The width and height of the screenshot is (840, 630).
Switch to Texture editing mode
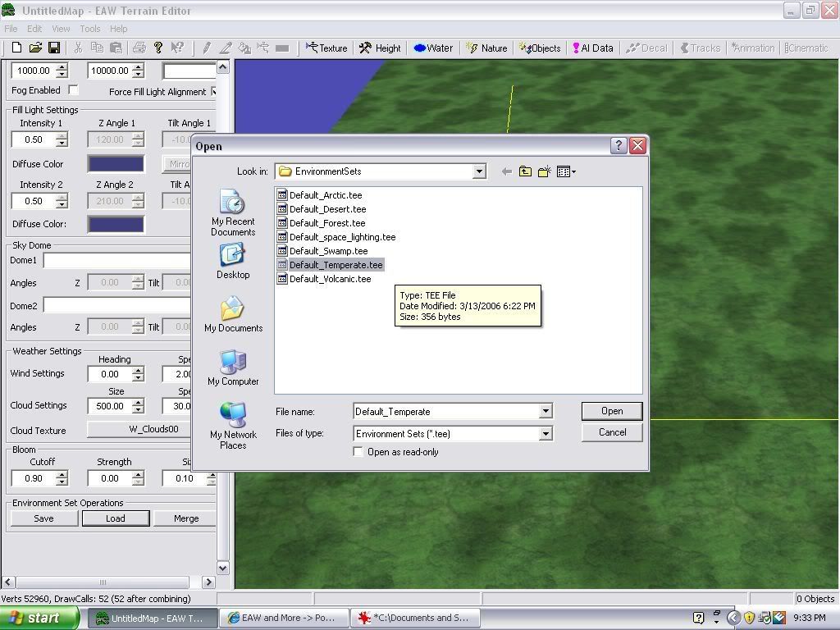coord(326,48)
